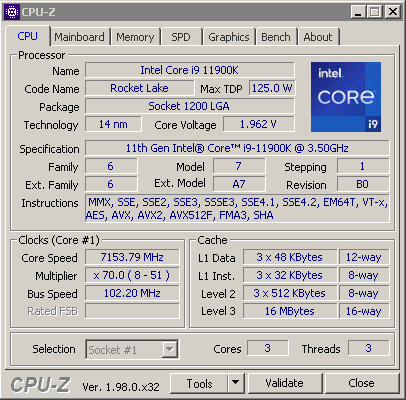Open the Memory tab
The height and width of the screenshot is (400, 406).
click(135, 37)
